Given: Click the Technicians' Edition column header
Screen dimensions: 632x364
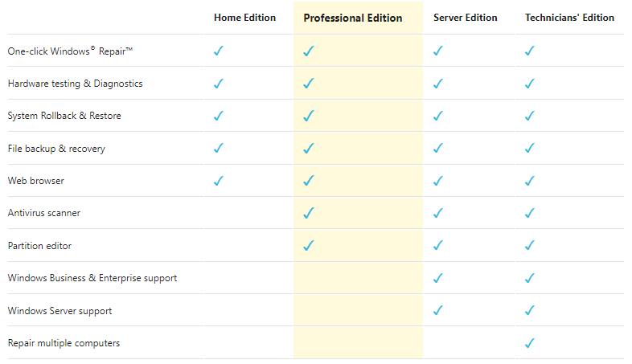Looking at the screenshot, I should coord(569,18).
